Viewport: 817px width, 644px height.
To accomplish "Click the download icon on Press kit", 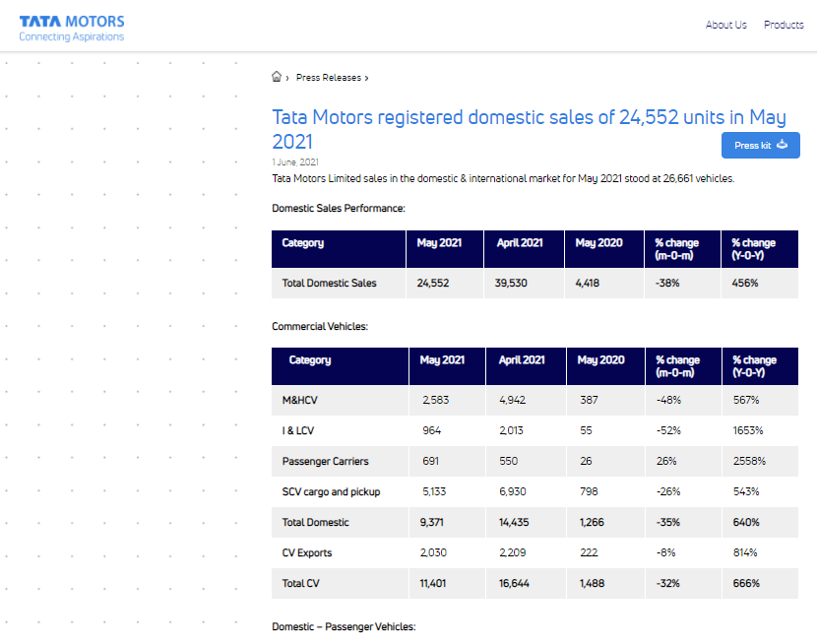I will point(783,145).
